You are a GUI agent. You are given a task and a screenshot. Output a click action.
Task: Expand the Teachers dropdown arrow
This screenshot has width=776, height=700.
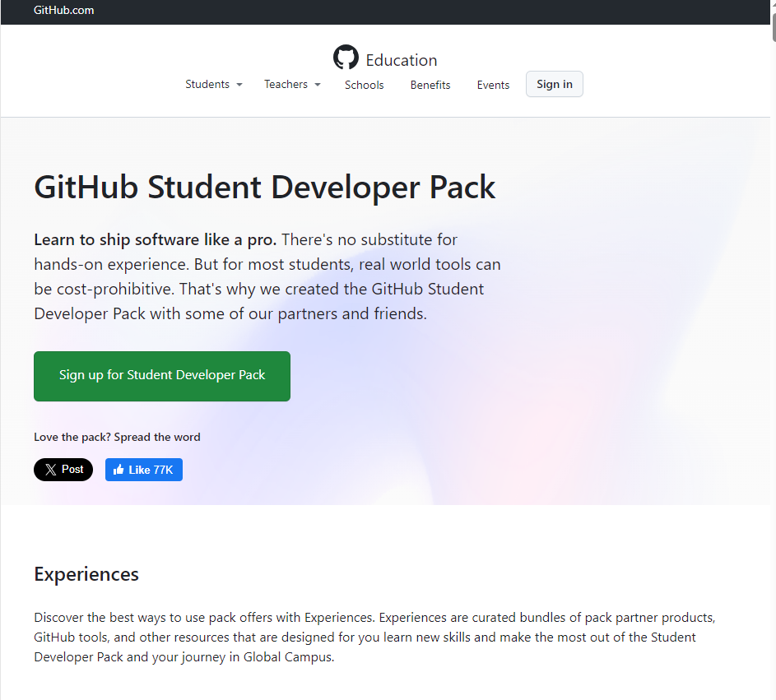318,85
